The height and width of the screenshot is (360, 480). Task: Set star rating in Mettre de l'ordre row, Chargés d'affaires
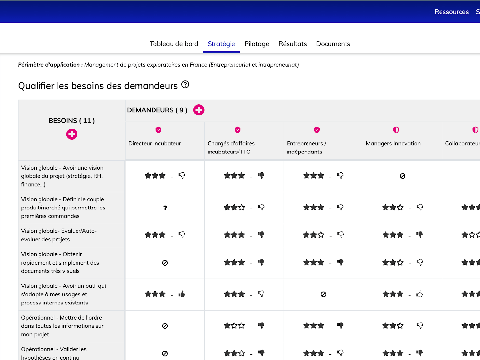point(234,325)
